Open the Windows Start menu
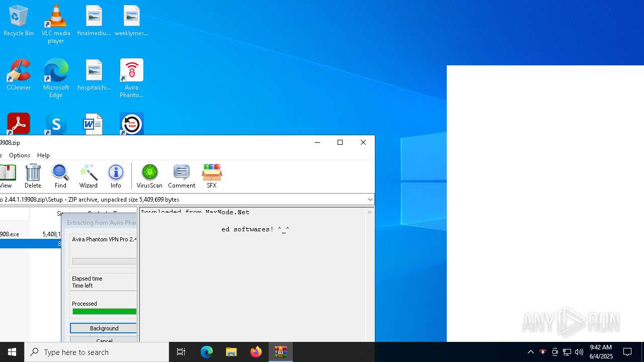This screenshot has width=644, height=362. coord(12,352)
